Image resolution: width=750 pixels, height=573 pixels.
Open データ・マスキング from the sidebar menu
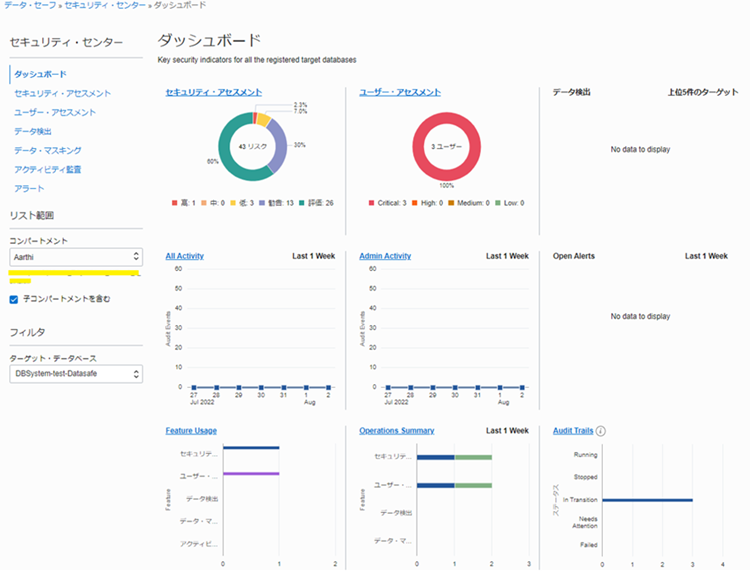[x=48, y=150]
